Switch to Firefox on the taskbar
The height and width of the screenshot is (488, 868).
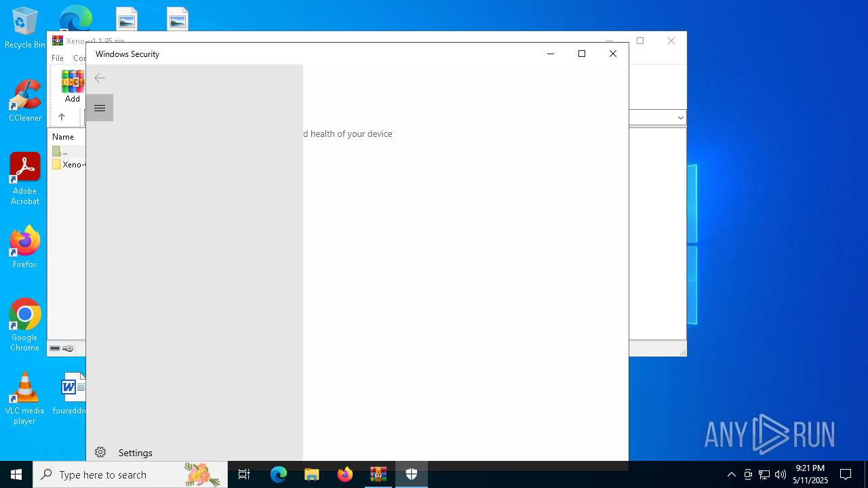tap(345, 474)
